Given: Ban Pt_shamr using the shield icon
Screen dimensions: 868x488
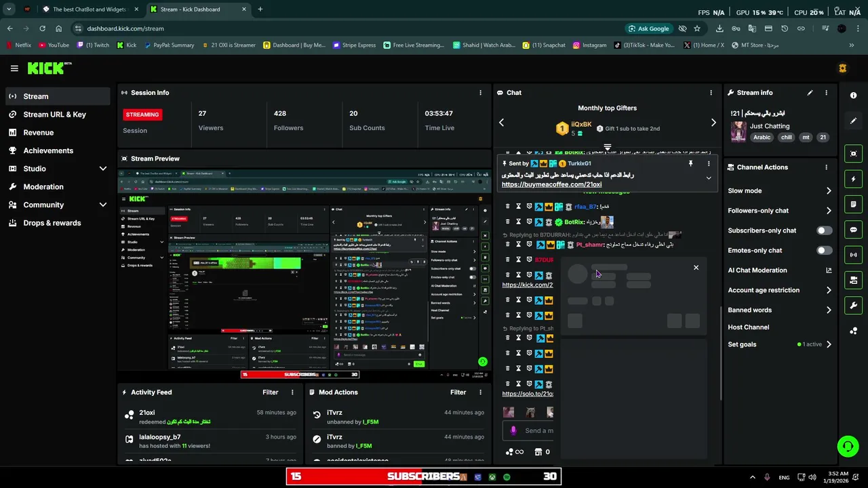Looking at the screenshot, I should 529,245.
